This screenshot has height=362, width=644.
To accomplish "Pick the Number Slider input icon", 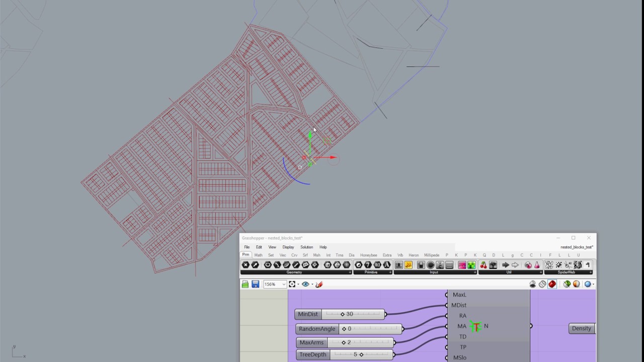I will tap(440, 265).
